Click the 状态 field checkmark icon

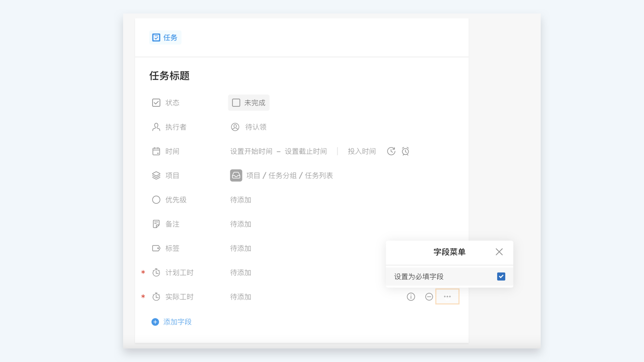point(156,103)
